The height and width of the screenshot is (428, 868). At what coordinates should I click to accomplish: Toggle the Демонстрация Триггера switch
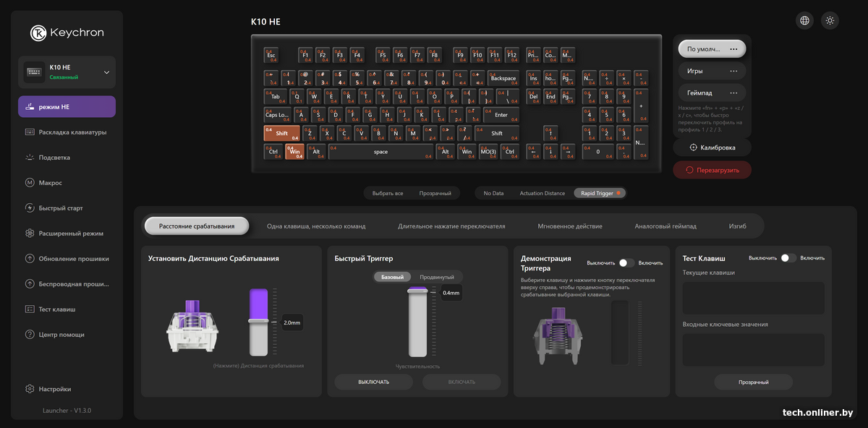pyautogui.click(x=626, y=264)
